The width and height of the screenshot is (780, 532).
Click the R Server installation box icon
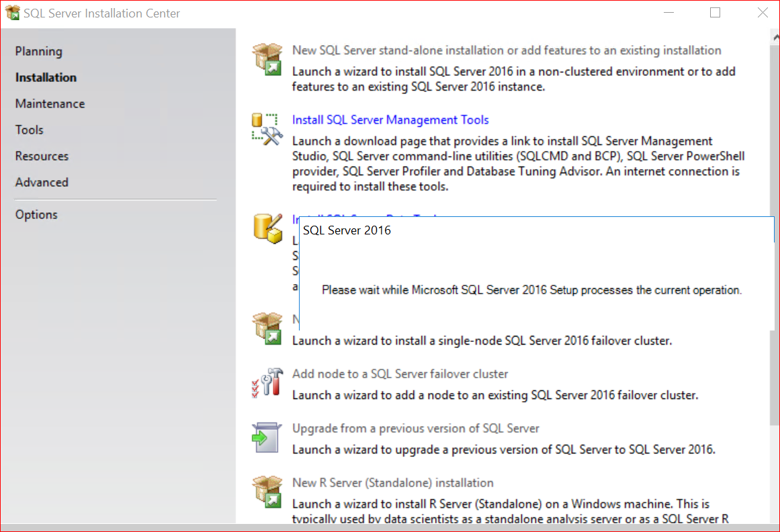click(x=267, y=492)
